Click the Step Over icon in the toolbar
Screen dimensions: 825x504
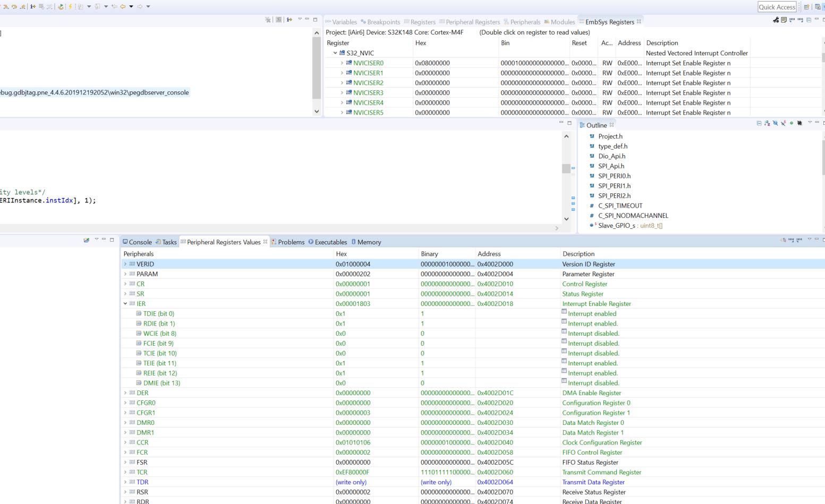[14, 7]
